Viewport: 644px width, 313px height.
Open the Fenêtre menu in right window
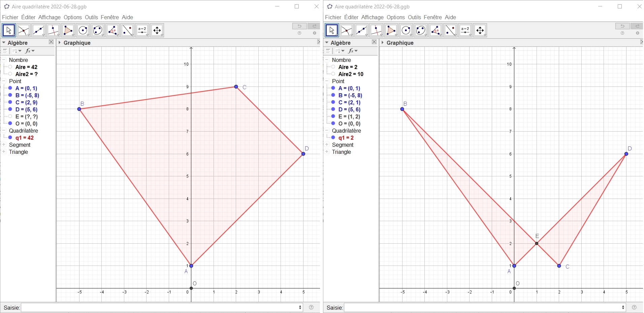pos(433,17)
